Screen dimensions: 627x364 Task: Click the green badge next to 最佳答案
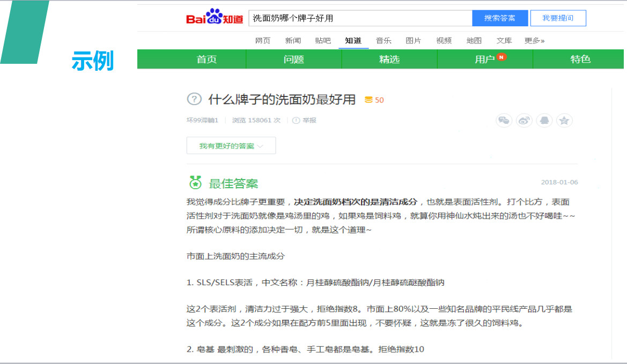(196, 182)
